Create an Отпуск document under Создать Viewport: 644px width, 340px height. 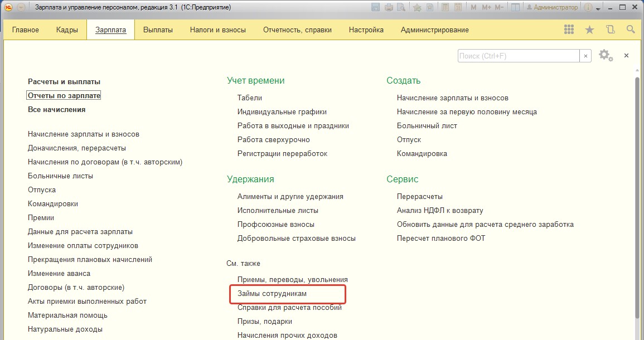tap(409, 140)
